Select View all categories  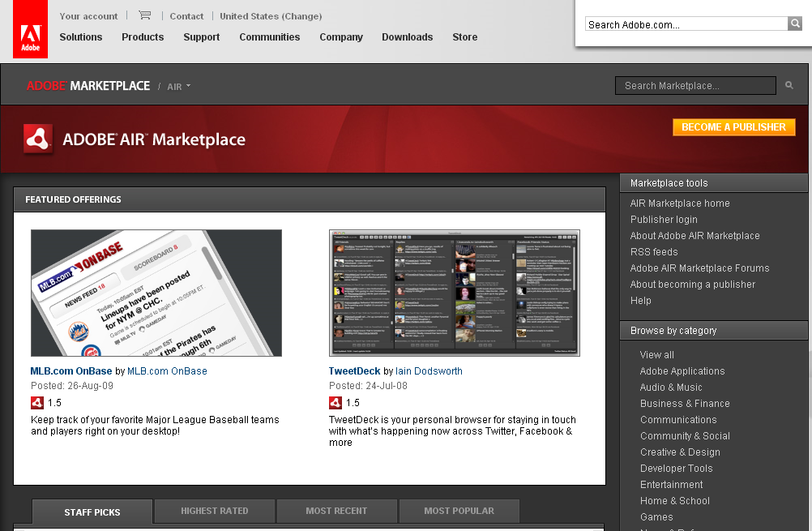pyautogui.click(x=656, y=355)
